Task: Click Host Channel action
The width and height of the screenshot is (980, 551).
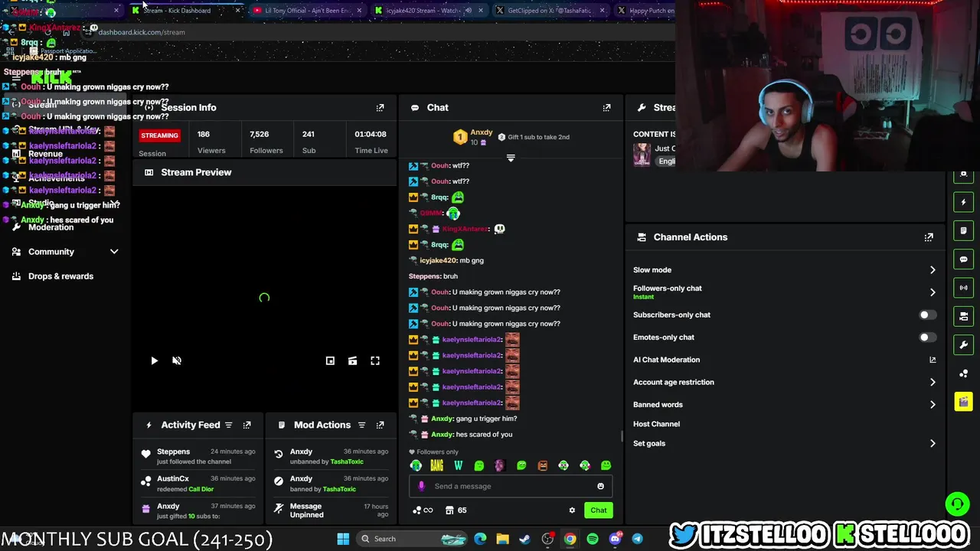Action: (656, 424)
